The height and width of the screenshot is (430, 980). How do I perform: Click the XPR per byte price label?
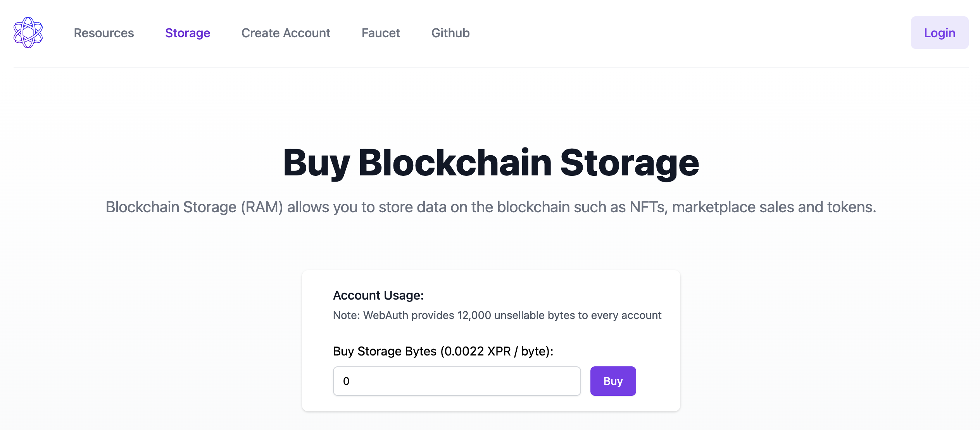[443, 351]
